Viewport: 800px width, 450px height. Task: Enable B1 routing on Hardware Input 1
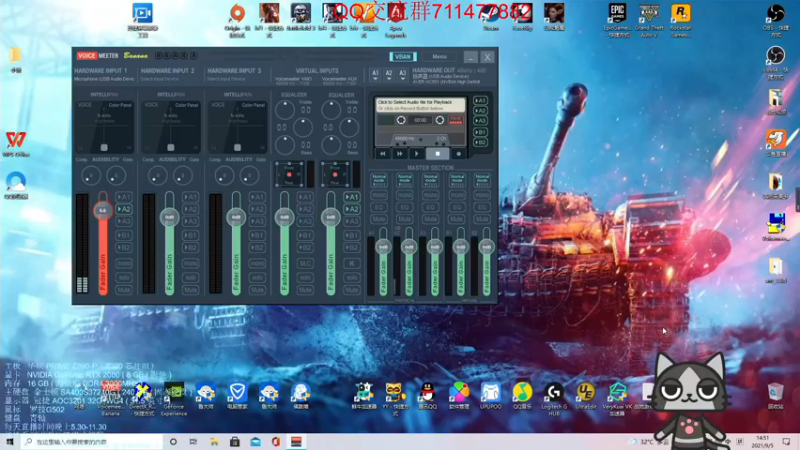coord(124,235)
